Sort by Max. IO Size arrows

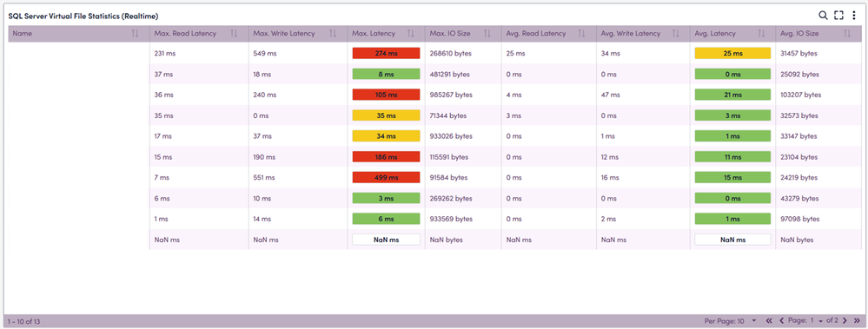(487, 34)
